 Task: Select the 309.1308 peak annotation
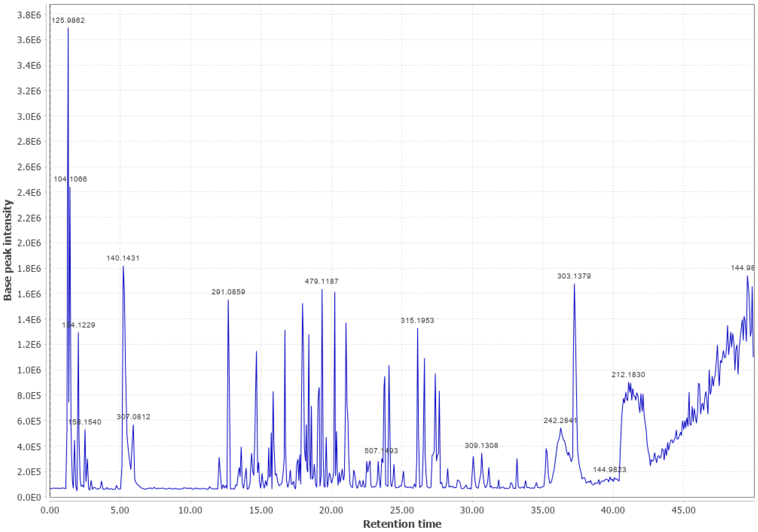point(481,446)
